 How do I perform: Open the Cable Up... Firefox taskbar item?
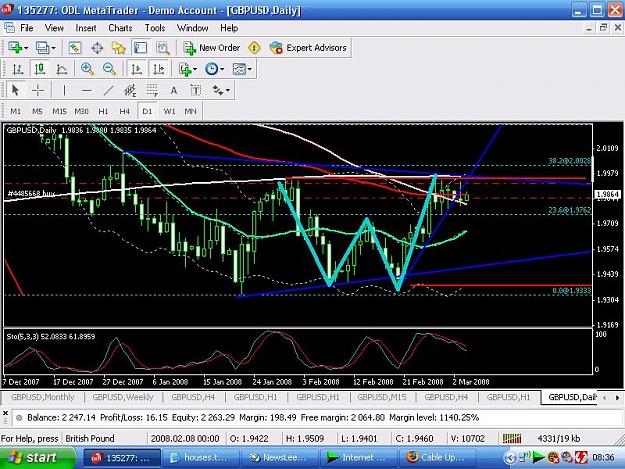438,457
